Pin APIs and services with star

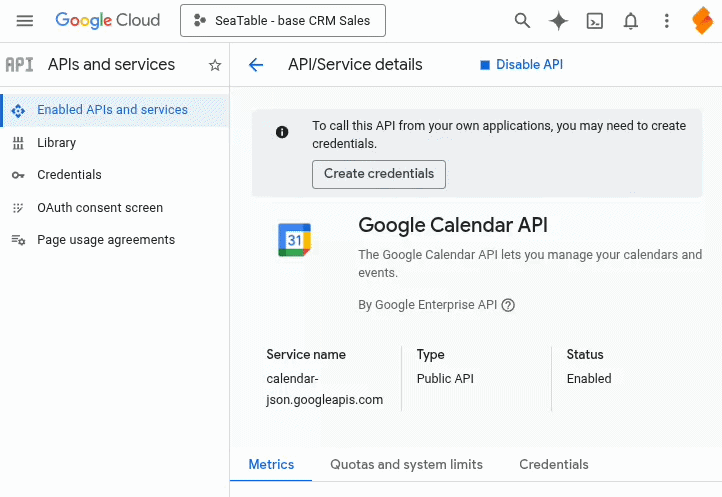point(215,65)
